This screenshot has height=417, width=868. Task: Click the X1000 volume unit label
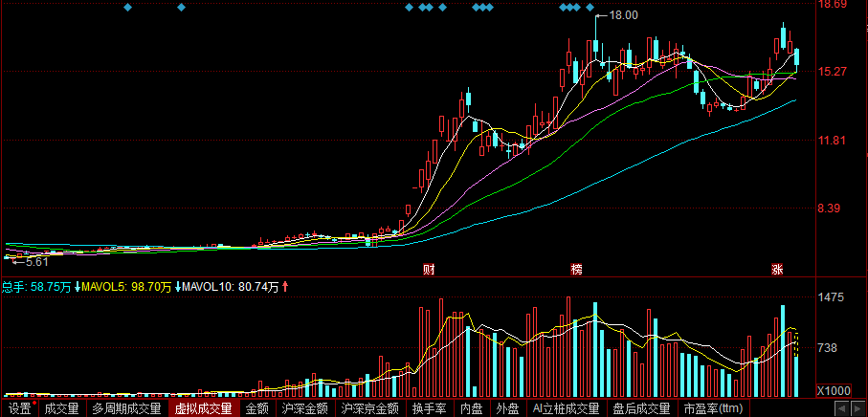coord(835,391)
